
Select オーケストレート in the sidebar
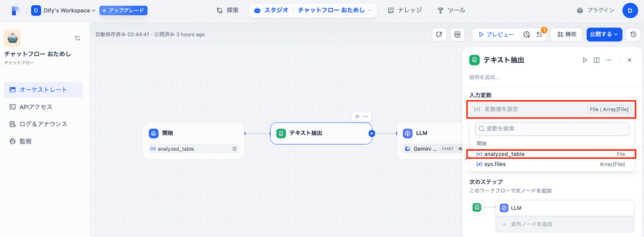point(43,90)
